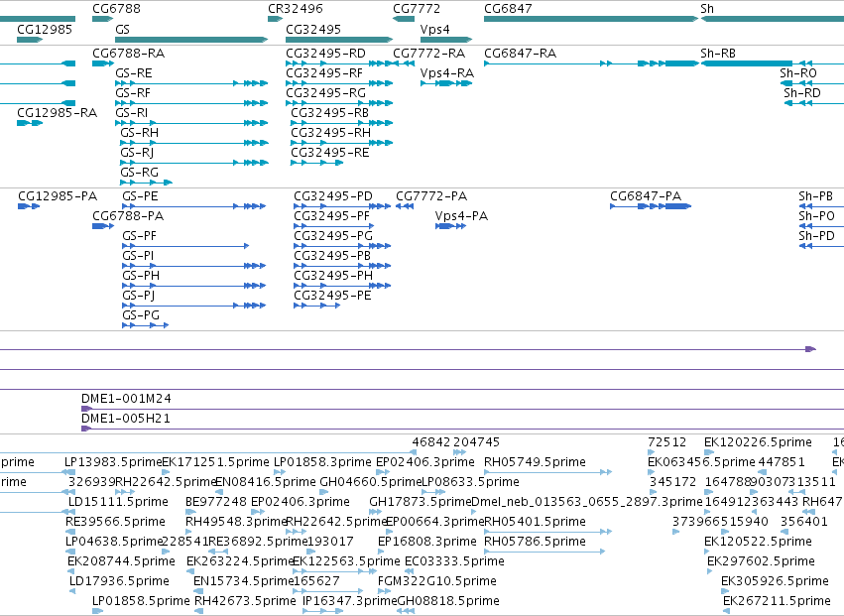Image resolution: width=844 pixels, height=616 pixels.
Task: Select the CG6788 gene label
Action: tap(116, 9)
